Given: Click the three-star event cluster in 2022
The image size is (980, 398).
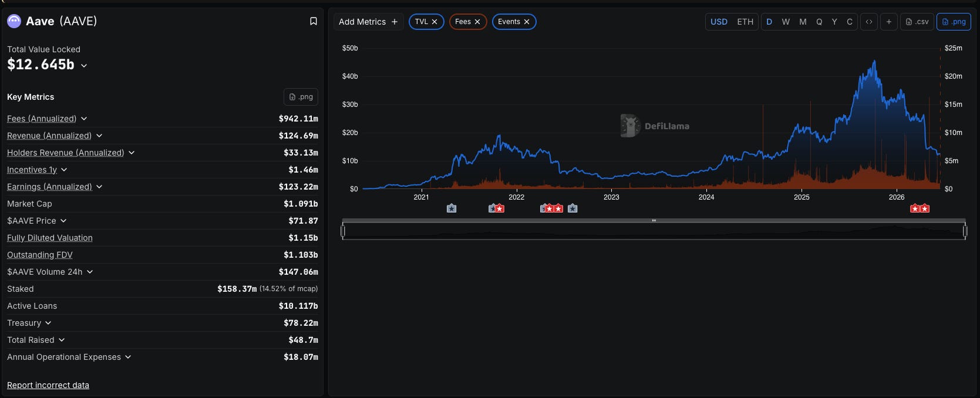Looking at the screenshot, I should click(551, 208).
